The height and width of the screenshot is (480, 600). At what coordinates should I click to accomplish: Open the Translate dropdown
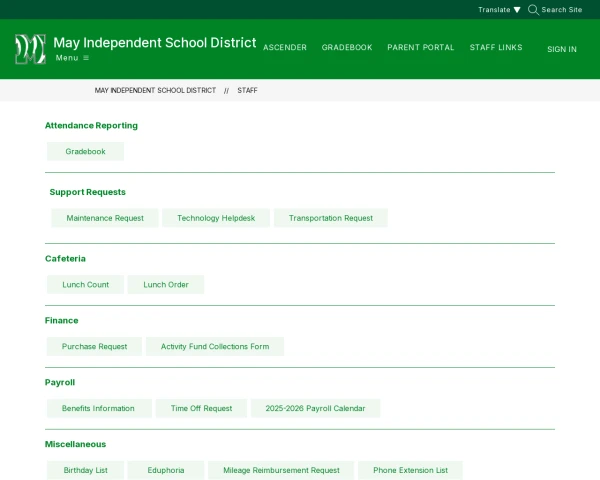click(x=499, y=9)
